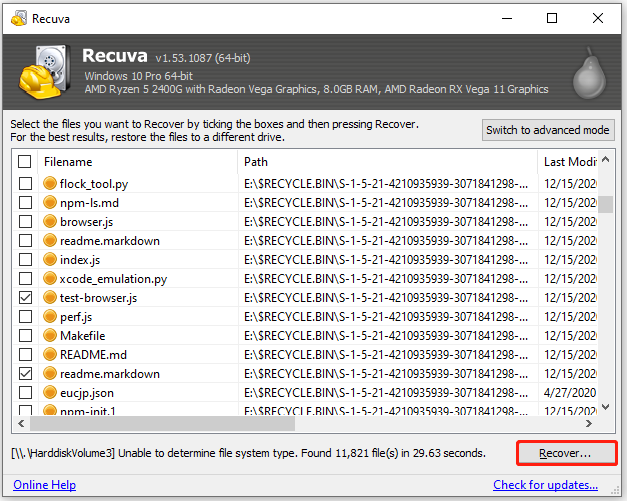
Task: Open the Online Help link
Action: point(44,485)
